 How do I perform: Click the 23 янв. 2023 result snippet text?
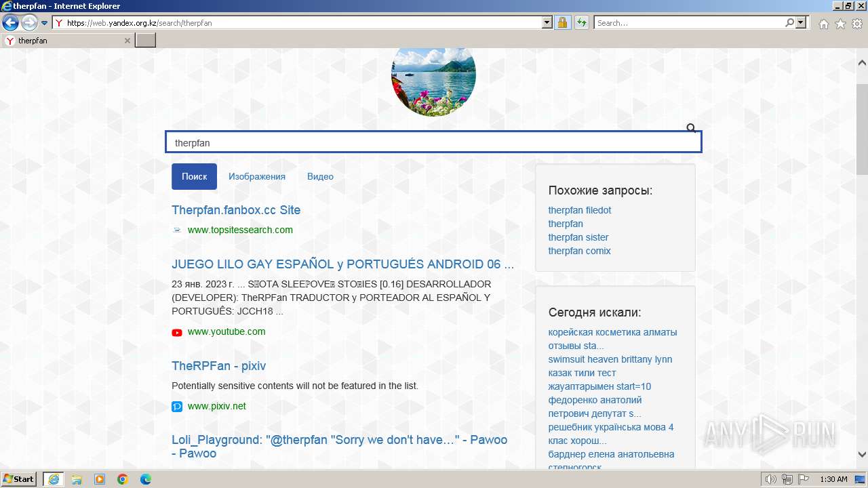[x=332, y=298]
